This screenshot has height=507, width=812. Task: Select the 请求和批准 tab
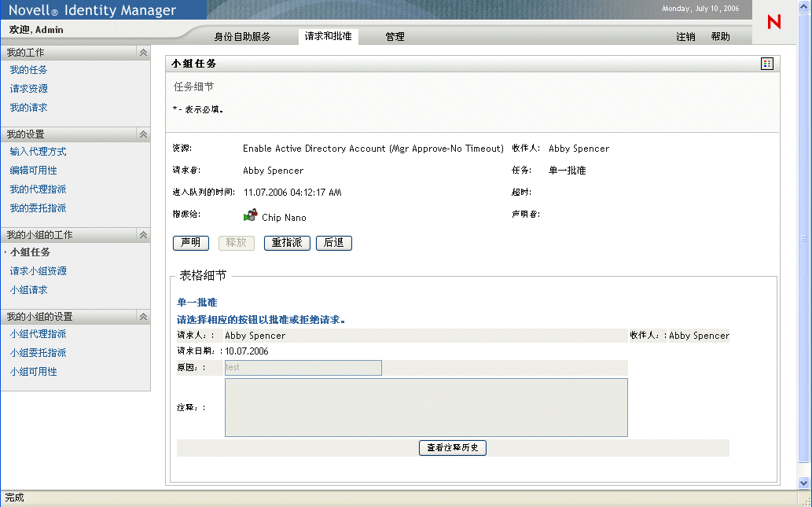coord(329,36)
